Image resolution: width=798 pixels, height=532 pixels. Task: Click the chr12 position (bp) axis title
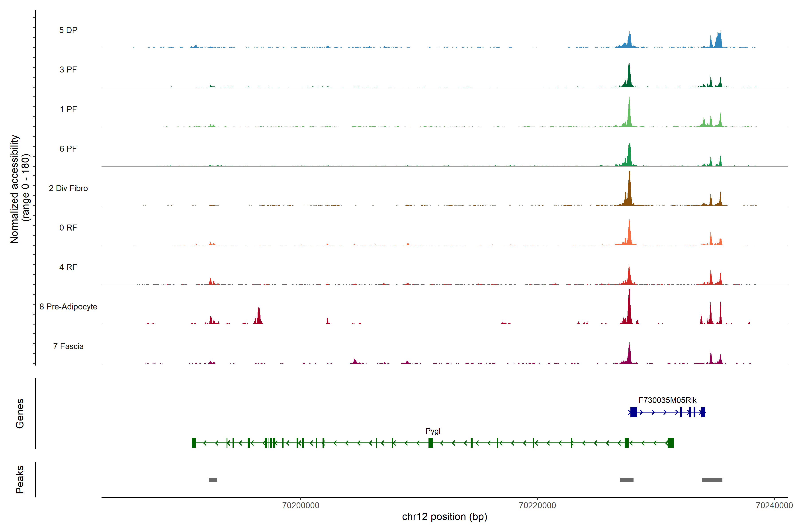[444, 517]
